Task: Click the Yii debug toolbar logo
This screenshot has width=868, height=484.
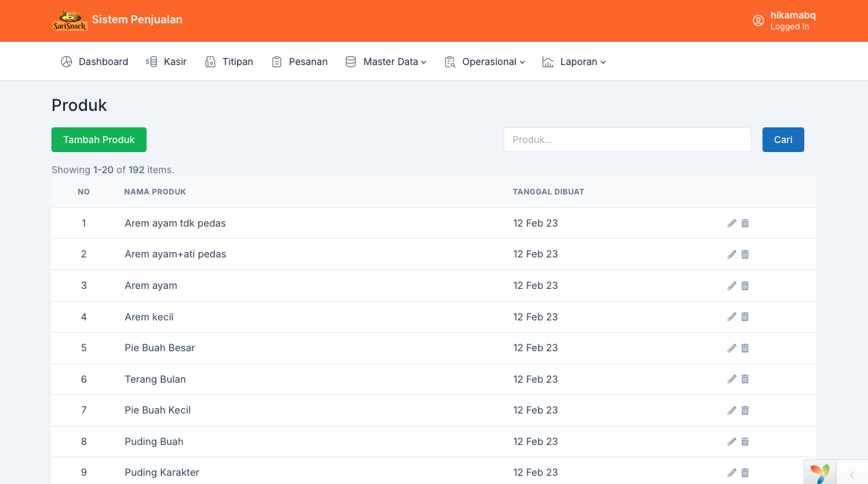Action: click(x=819, y=472)
